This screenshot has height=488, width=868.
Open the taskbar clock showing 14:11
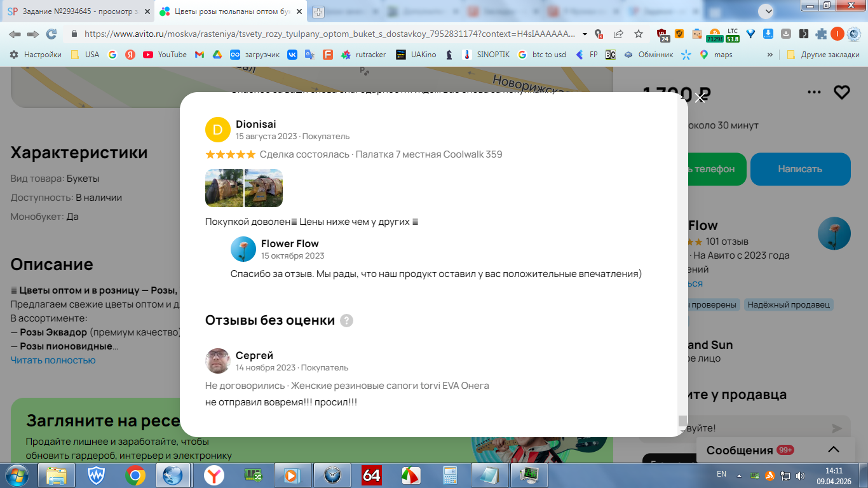[834, 475]
